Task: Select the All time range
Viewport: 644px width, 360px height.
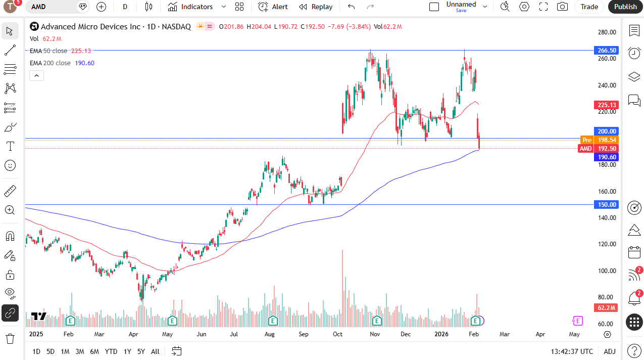Action: click(x=155, y=351)
